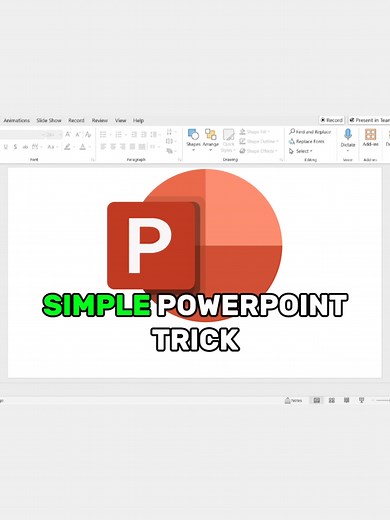Open the Arrange menu
The height and width of the screenshot is (520, 390).
tap(210, 140)
